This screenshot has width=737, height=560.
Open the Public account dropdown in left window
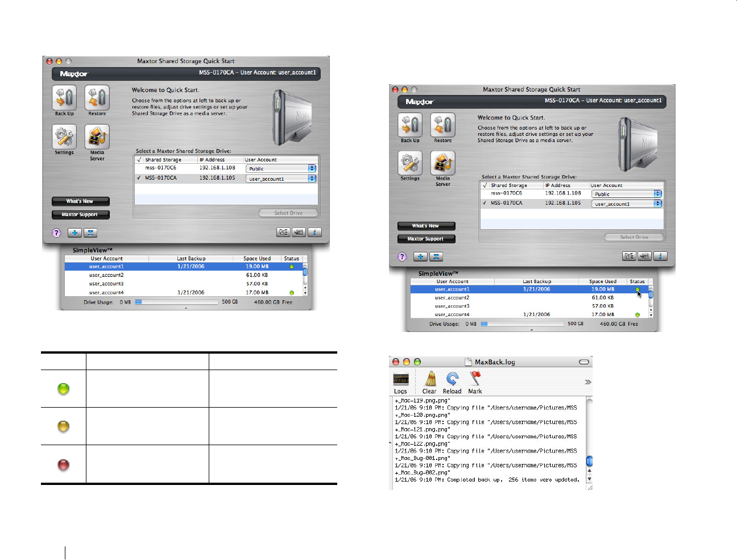click(281, 169)
